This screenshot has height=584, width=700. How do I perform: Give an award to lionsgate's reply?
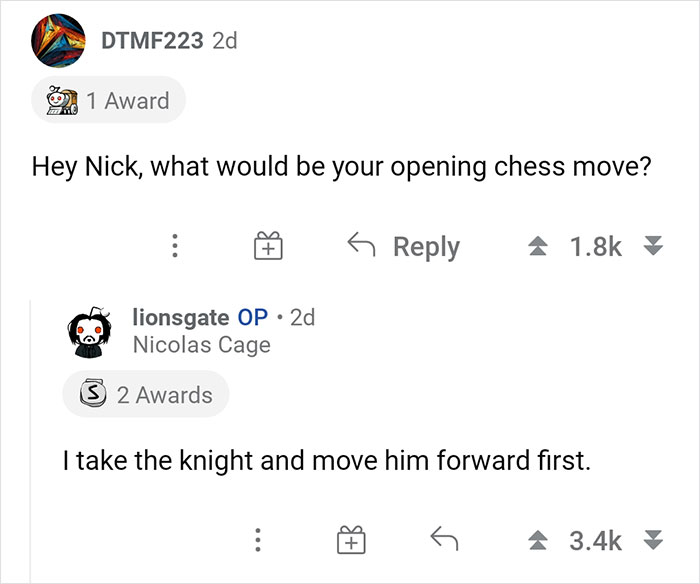(x=349, y=541)
